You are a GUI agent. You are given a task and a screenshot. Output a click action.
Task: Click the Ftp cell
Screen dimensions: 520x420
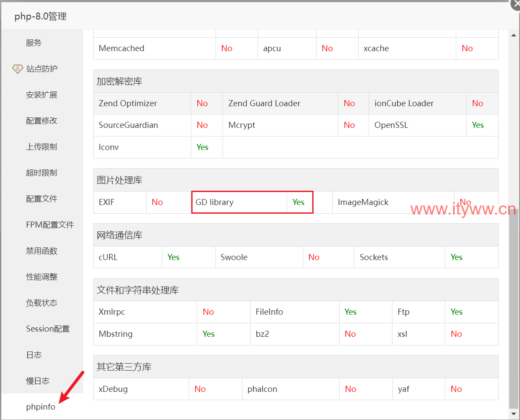(x=419, y=312)
